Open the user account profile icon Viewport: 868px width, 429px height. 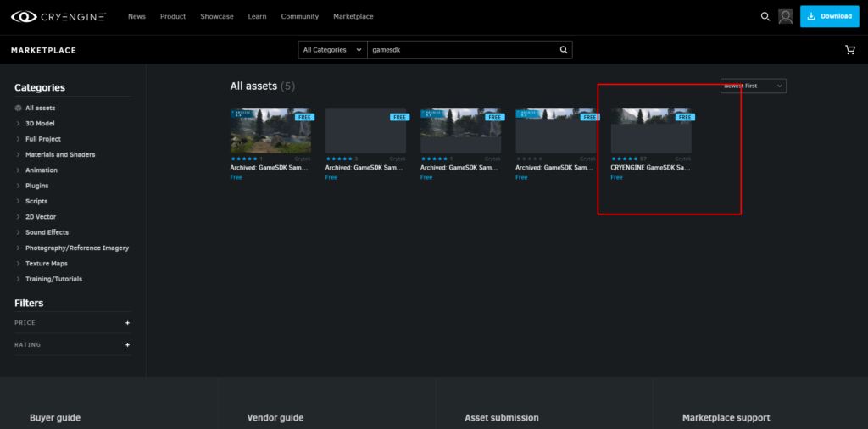click(x=785, y=17)
